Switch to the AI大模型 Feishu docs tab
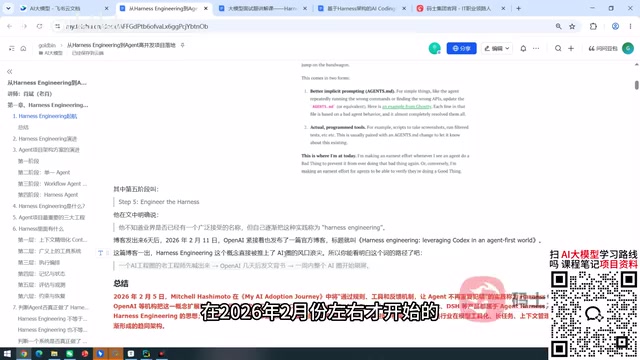This screenshot has width=640, height=360. click(64, 8)
